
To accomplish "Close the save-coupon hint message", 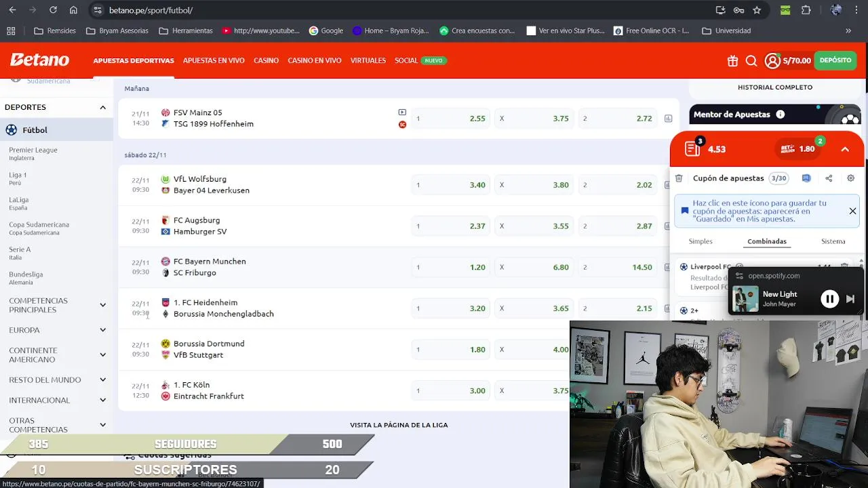I will (852, 211).
